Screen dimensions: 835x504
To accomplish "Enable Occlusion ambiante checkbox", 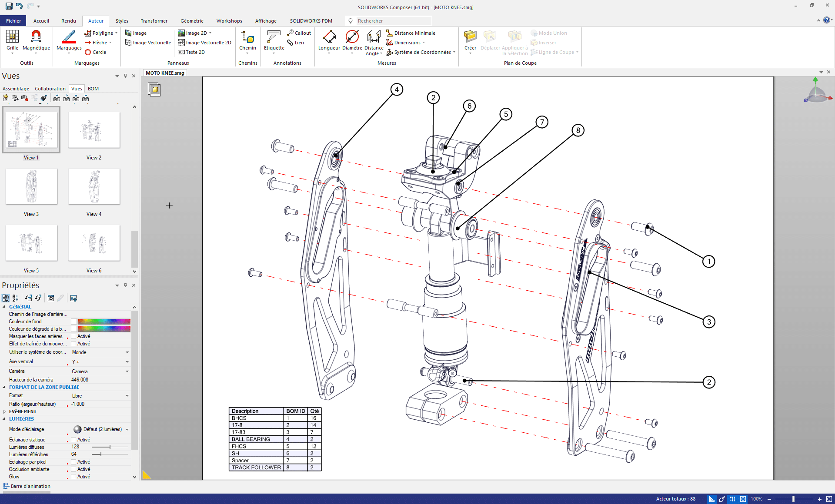I will [74, 469].
